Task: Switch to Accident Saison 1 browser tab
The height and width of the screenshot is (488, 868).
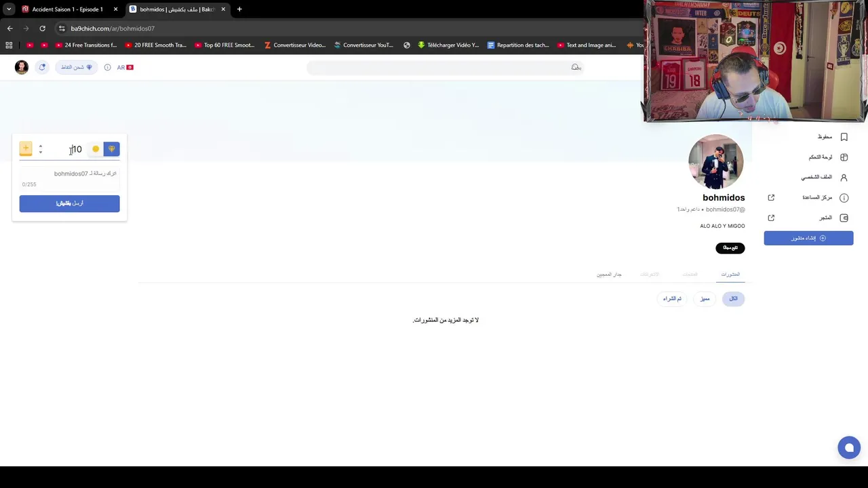Action: click(x=68, y=9)
